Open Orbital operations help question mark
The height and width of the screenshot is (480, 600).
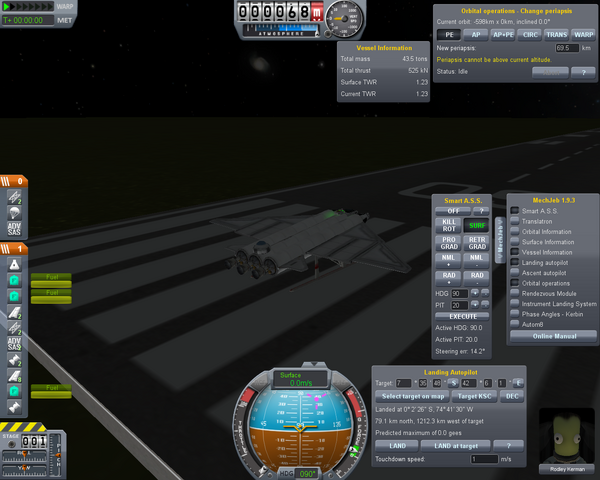click(583, 72)
